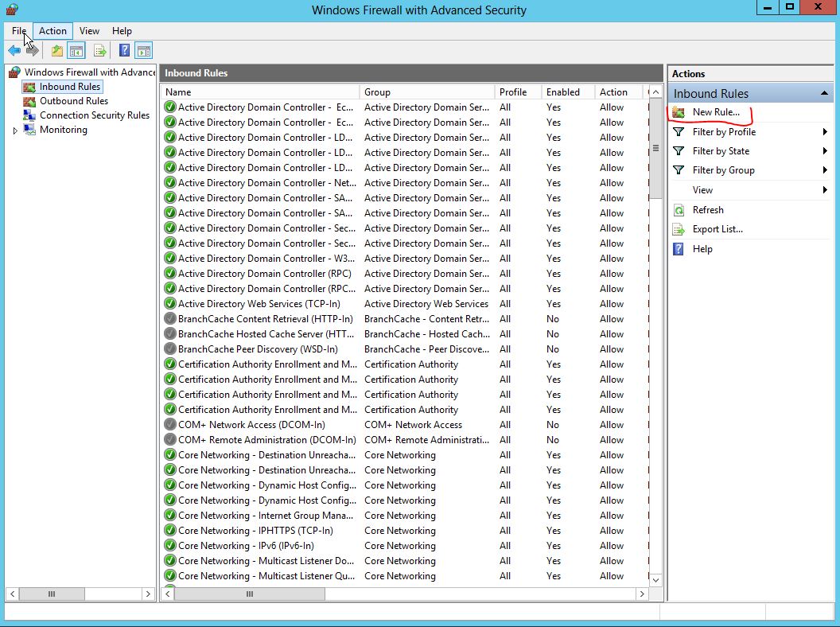Select BranchCache Hosted Cache Server rule name
The height and width of the screenshot is (627, 840).
click(x=266, y=334)
